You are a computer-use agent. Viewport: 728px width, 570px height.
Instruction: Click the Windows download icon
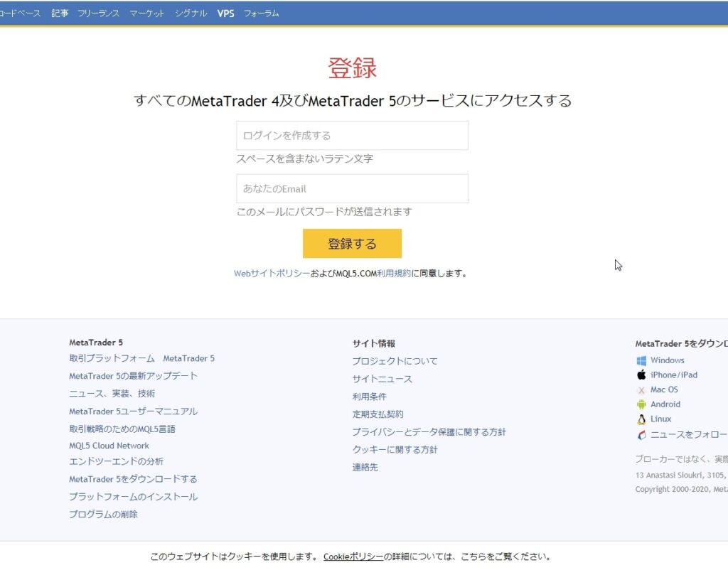point(641,360)
